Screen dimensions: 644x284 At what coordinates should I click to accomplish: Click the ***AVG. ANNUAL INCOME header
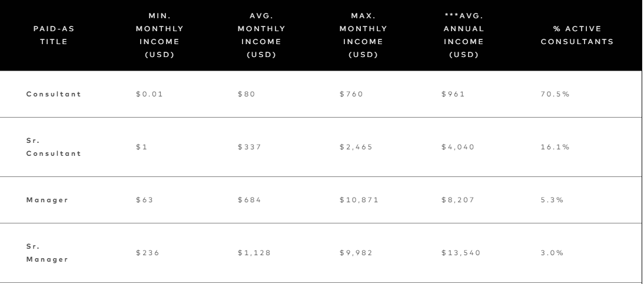pyautogui.click(x=464, y=35)
